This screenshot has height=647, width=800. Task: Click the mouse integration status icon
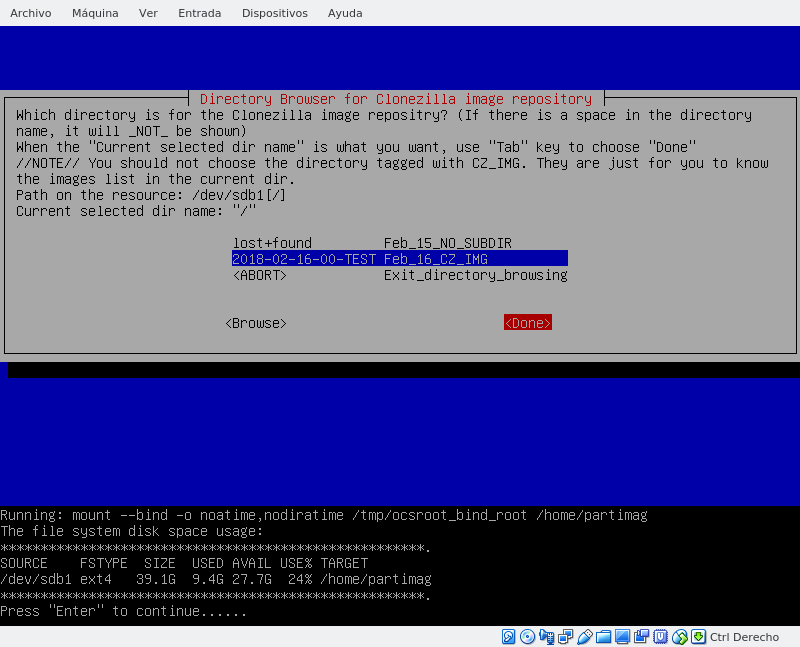[680, 636]
